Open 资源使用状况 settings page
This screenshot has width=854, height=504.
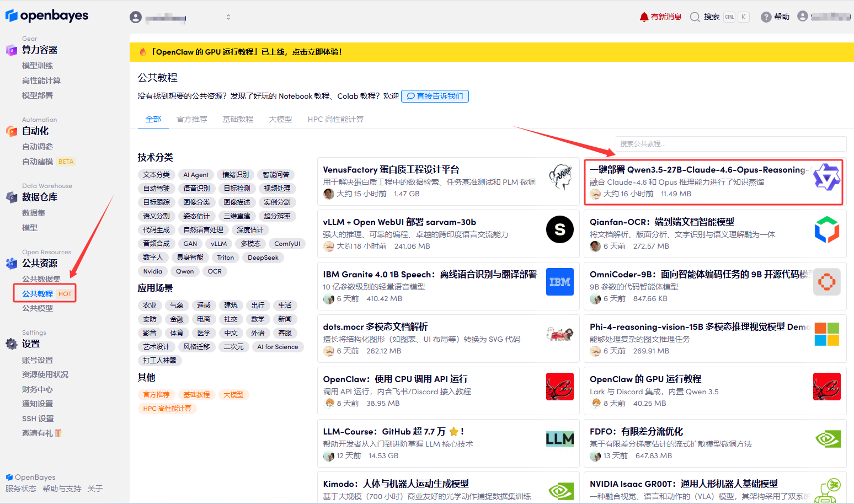point(45,374)
